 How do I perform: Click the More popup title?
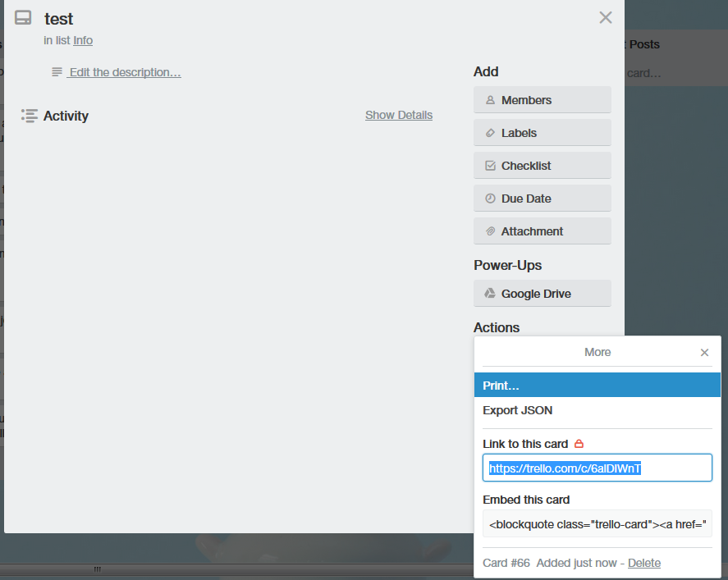coord(598,352)
